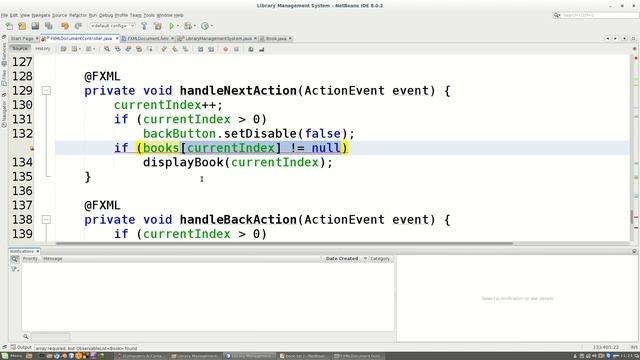Click the Find Next Occurrence icon
Image resolution: width=640 pixels, height=360 pixels.
click(x=128, y=49)
